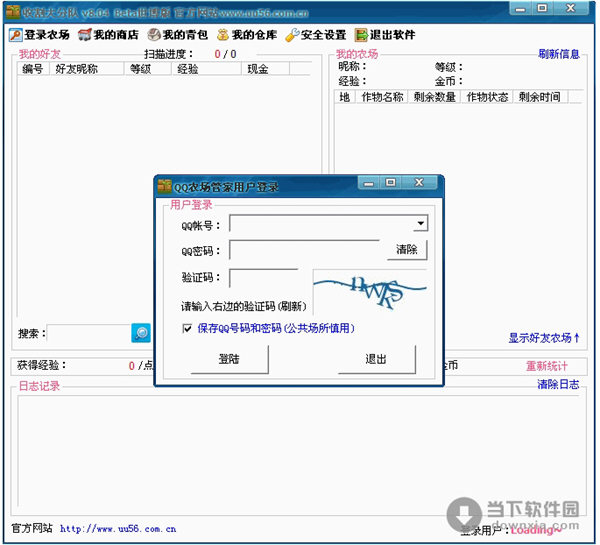Sort by 好友昵称 column header
The width and height of the screenshot is (600, 545).
click(86, 69)
